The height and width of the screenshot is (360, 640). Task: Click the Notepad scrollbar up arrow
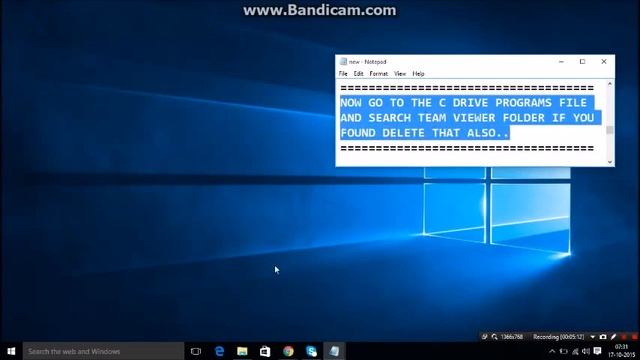(610, 84)
